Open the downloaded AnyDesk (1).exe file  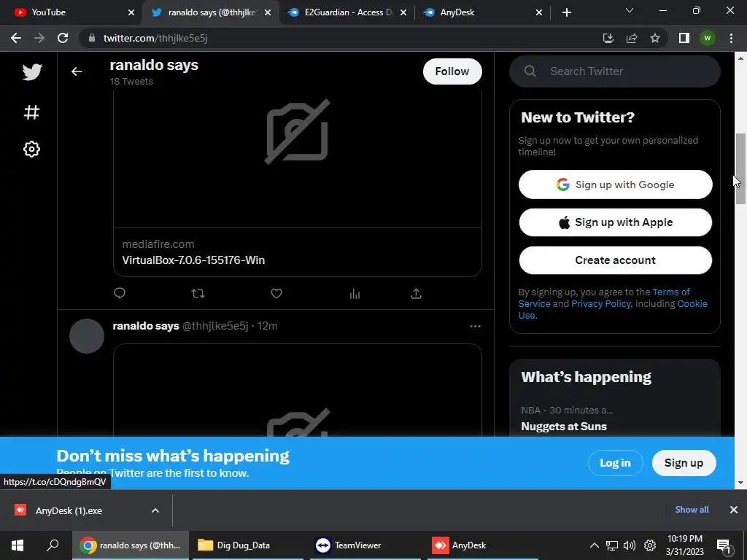point(69,510)
